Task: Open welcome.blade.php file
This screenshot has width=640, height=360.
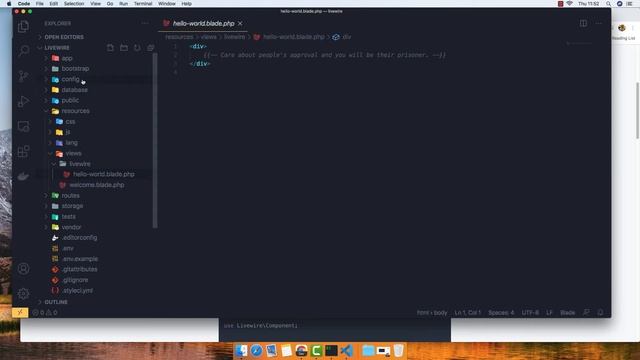Action: pyautogui.click(x=96, y=185)
